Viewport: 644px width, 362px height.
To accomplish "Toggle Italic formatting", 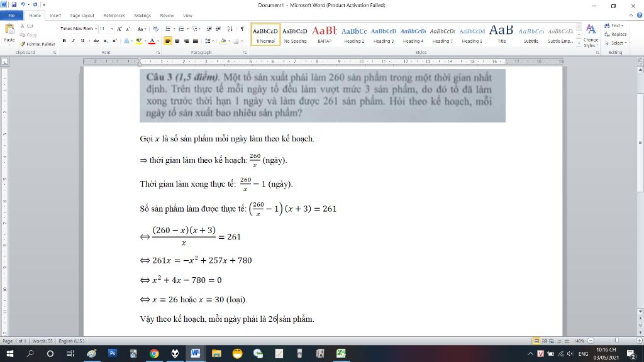I will pos(73,41).
